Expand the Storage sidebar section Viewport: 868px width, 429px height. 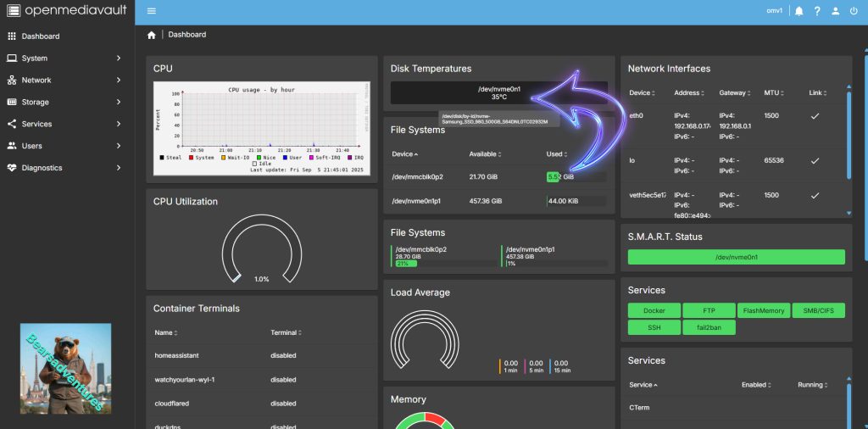pyautogui.click(x=66, y=102)
